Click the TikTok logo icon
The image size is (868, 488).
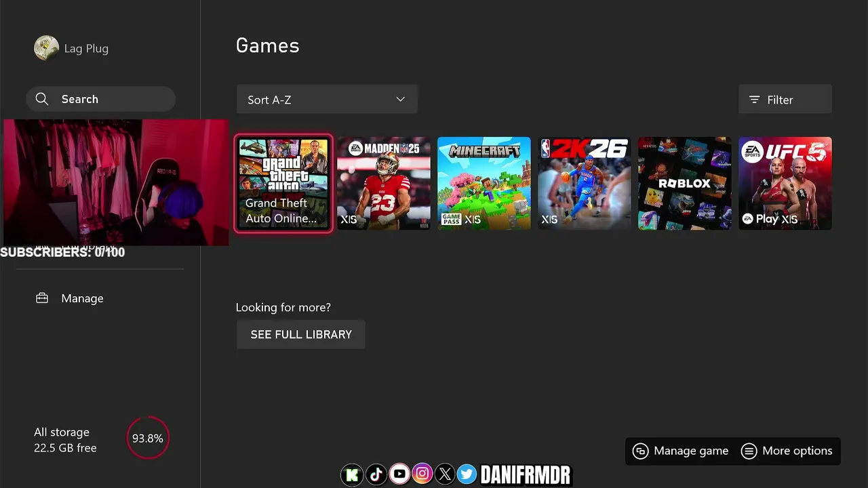point(376,475)
